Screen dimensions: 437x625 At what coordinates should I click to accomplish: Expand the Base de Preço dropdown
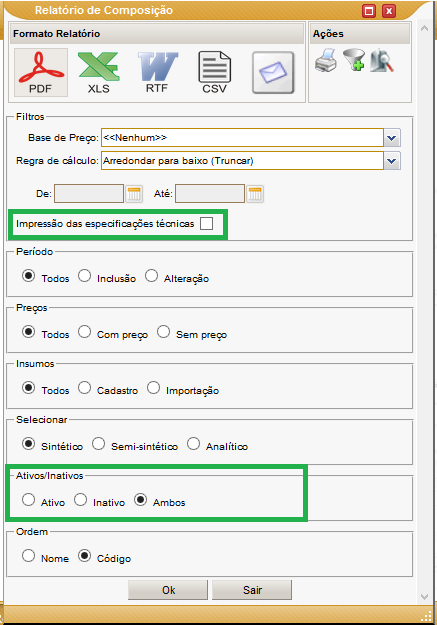[392, 138]
